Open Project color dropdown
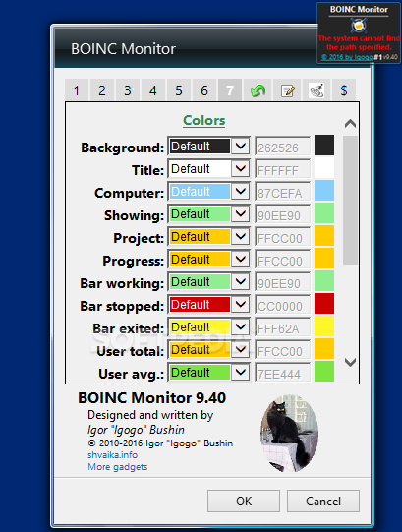 (209, 236)
